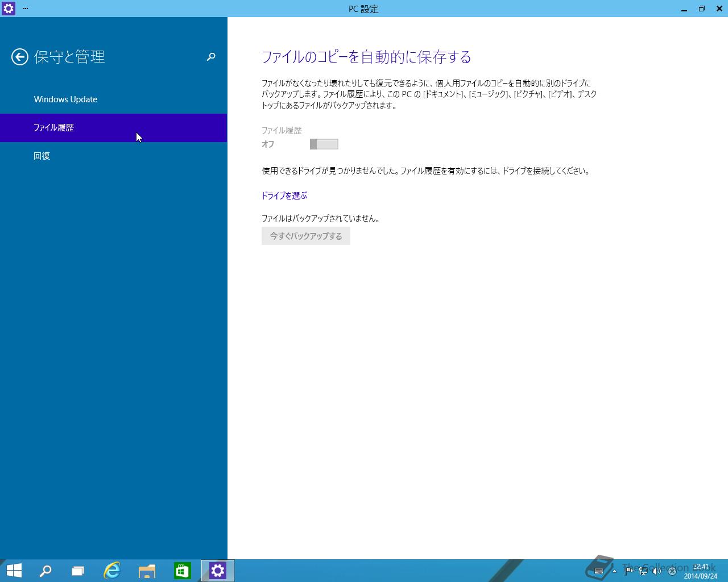Viewport: 728px width, 582px height.
Task: Open the touch keyboard tray icon
Action: coord(598,571)
